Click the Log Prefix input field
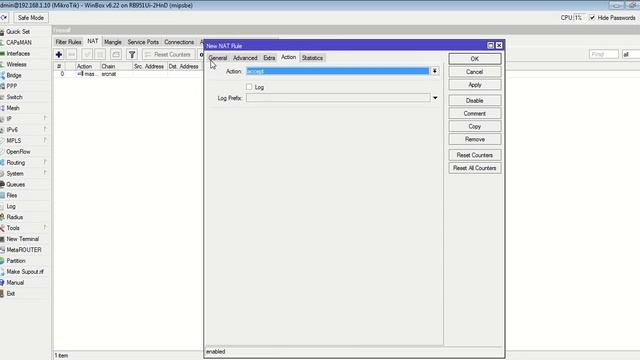 point(338,98)
